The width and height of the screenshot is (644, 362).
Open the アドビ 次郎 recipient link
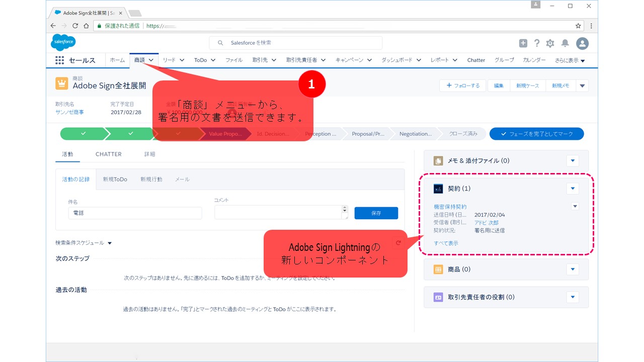coord(487,223)
